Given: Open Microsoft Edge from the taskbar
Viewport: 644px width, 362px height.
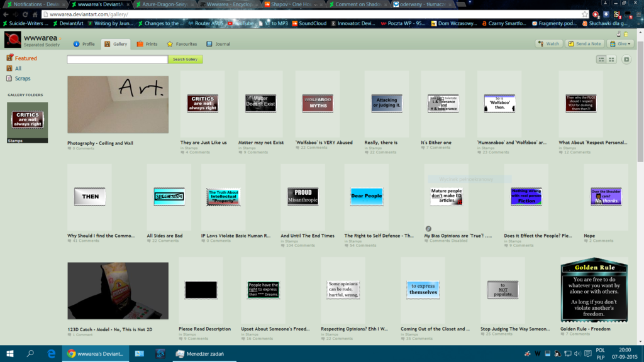Looking at the screenshot, I should (x=52, y=354).
